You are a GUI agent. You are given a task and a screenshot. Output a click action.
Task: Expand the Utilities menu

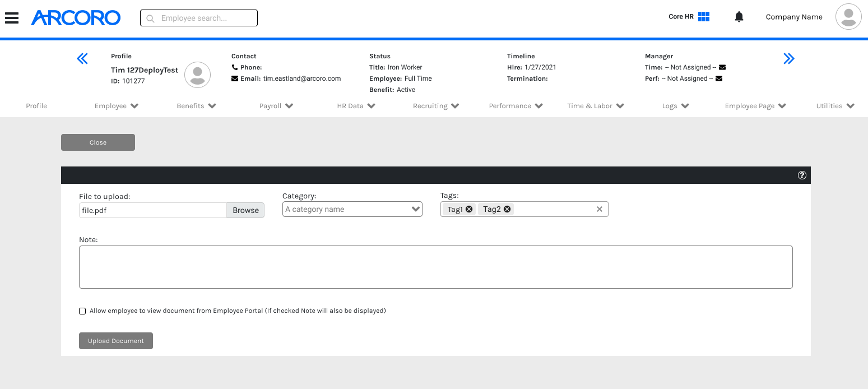pyautogui.click(x=835, y=106)
